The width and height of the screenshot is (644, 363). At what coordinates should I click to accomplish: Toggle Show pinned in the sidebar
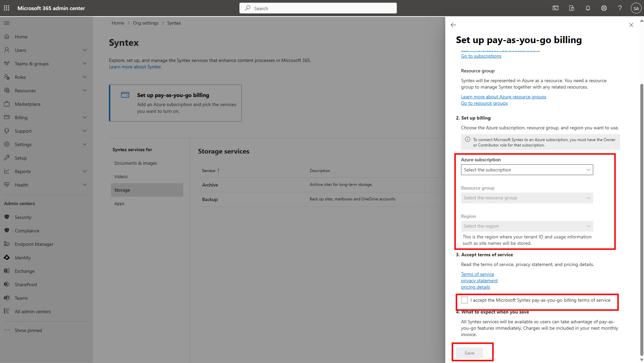28,330
